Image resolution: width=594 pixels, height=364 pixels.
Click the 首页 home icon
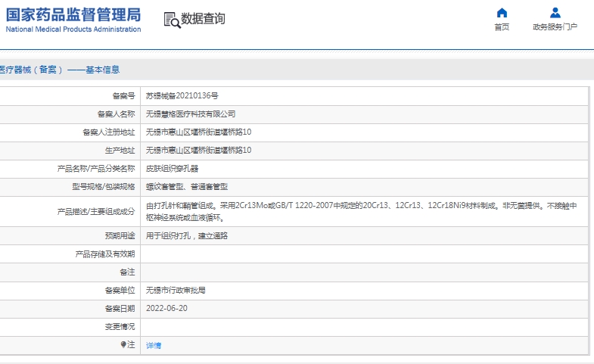pyautogui.click(x=502, y=13)
